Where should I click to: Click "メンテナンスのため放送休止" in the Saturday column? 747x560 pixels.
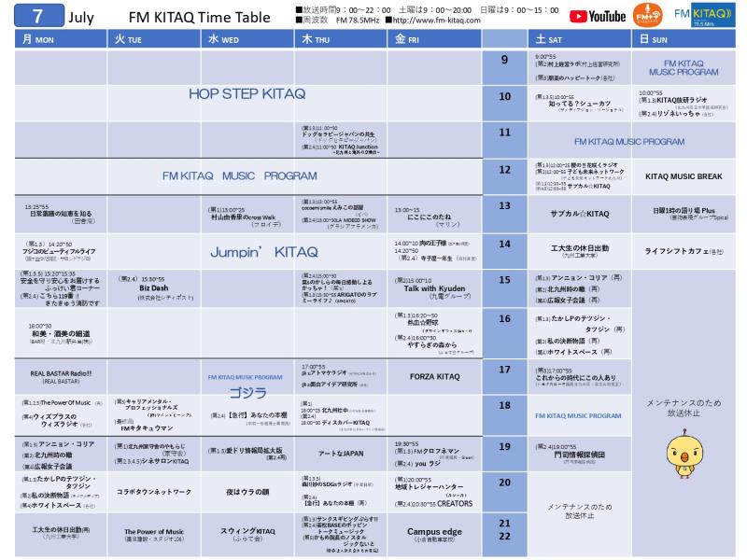(580, 511)
